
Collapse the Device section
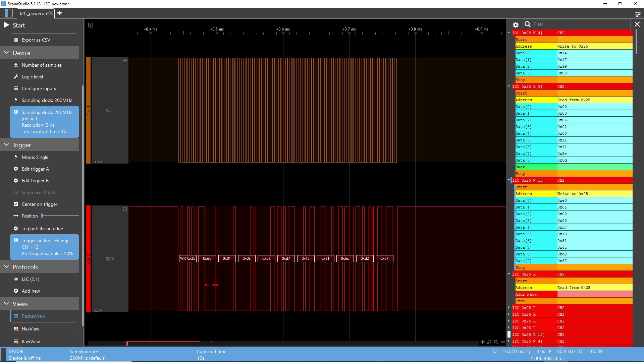(6, 53)
